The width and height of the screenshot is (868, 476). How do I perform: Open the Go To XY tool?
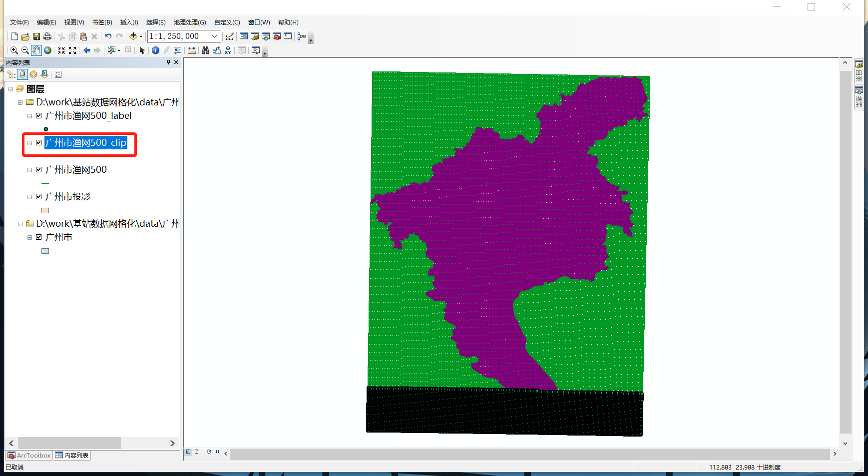(228, 50)
